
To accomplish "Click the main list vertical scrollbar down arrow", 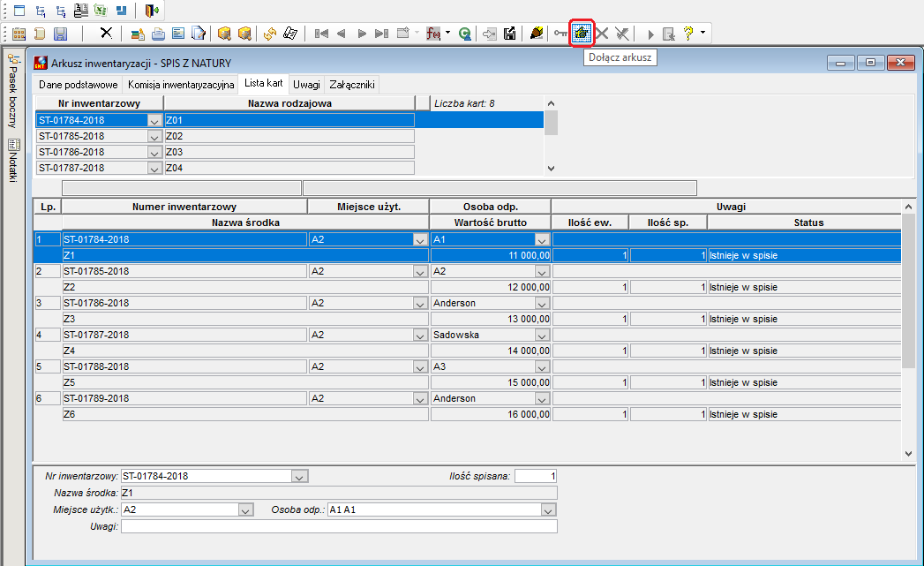I will (908, 453).
